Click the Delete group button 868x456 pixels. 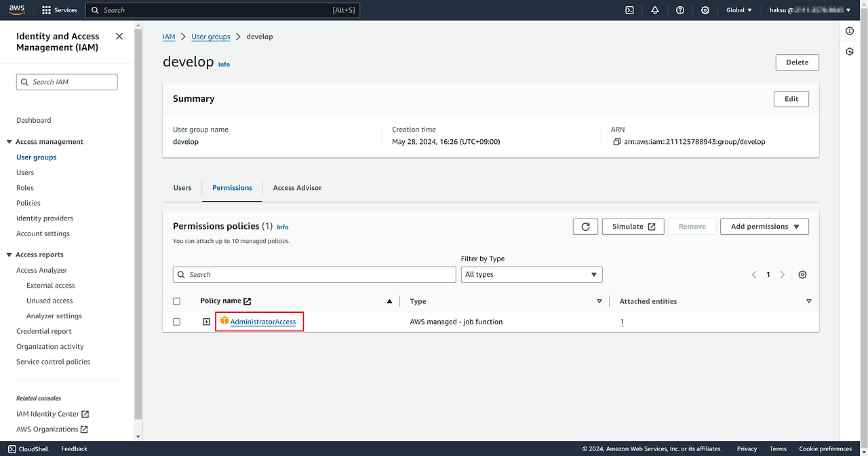(797, 62)
